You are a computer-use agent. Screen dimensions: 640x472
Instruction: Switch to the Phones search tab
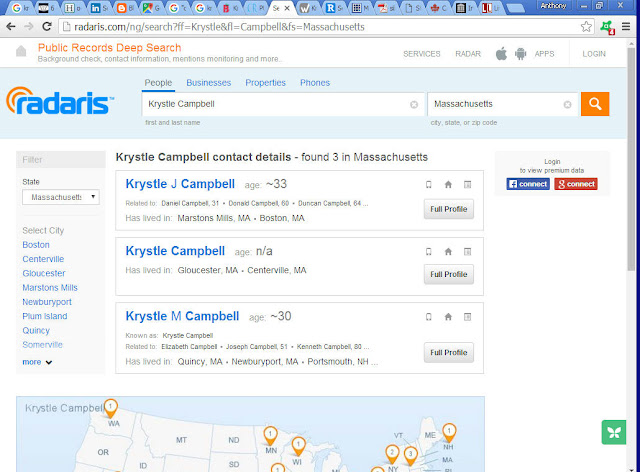[315, 83]
